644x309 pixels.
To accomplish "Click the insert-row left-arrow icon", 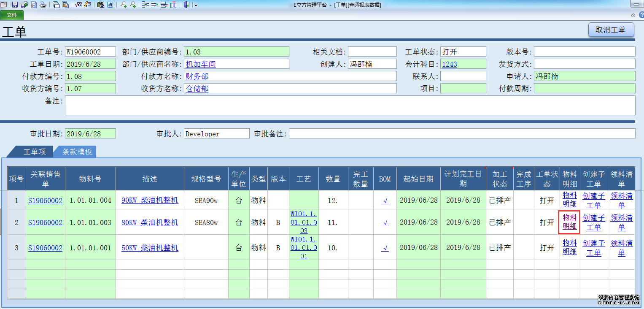I will [x=145, y=5].
